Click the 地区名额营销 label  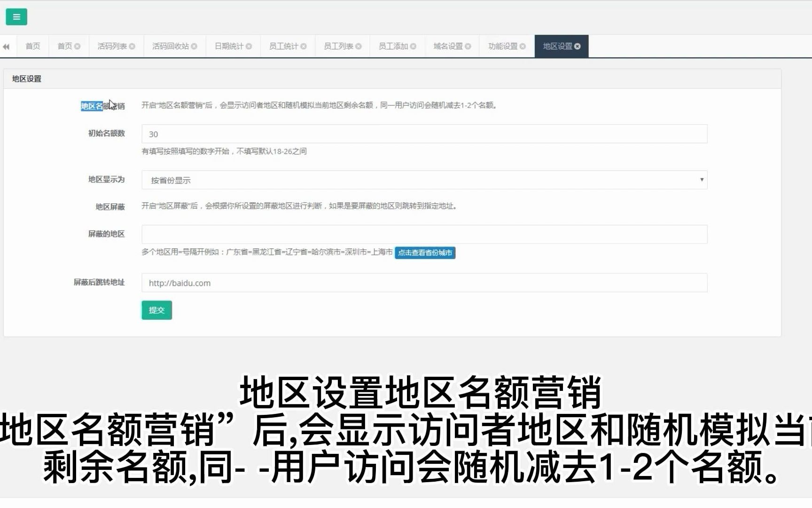point(103,106)
